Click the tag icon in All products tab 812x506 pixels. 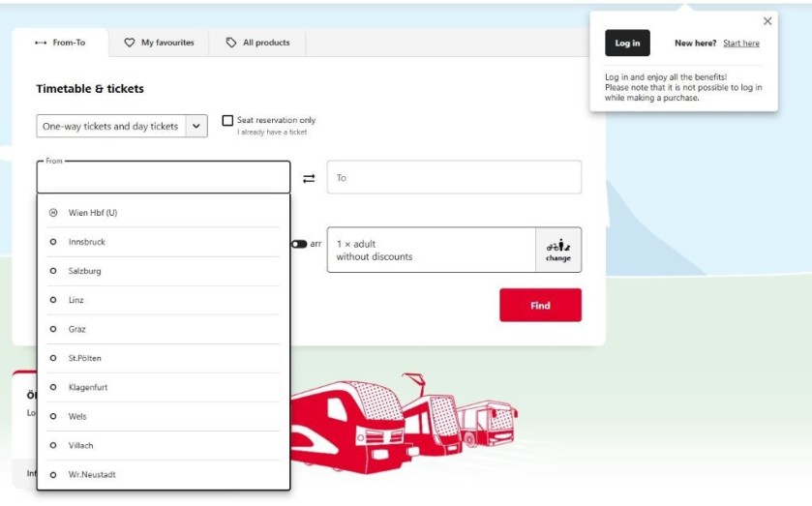pos(231,43)
